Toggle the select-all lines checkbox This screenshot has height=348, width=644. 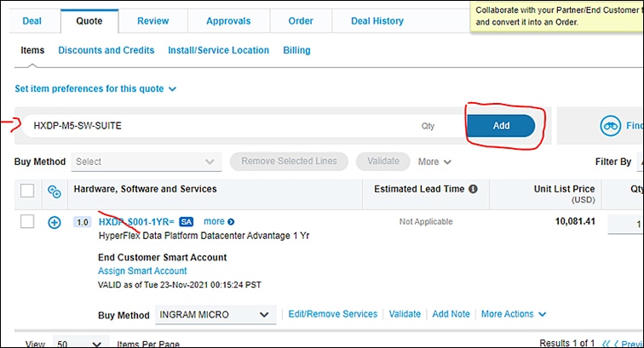[x=27, y=191]
